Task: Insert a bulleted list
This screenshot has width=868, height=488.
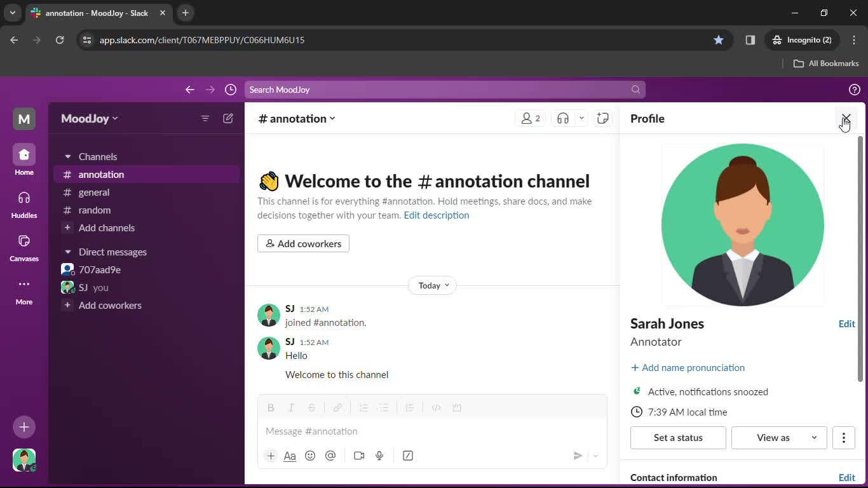Action: tap(384, 408)
